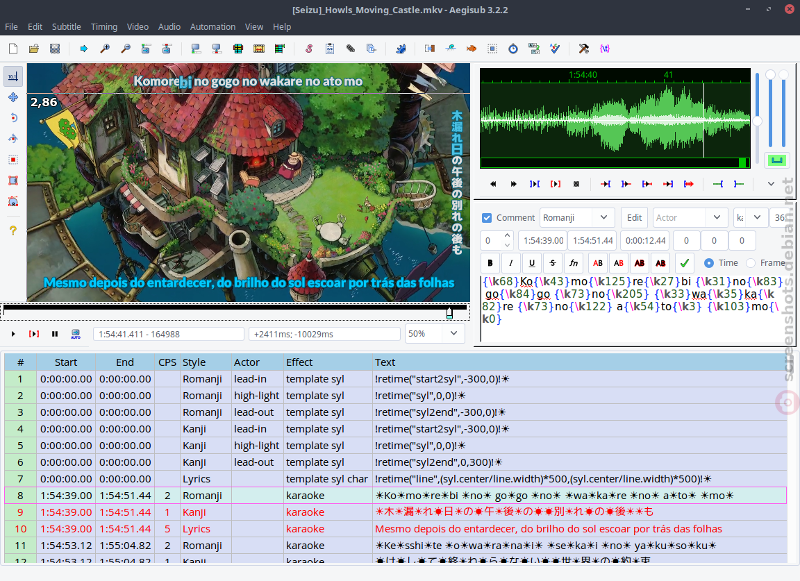
Task: Toggle video auto-scroll icon
Action: click(76, 334)
